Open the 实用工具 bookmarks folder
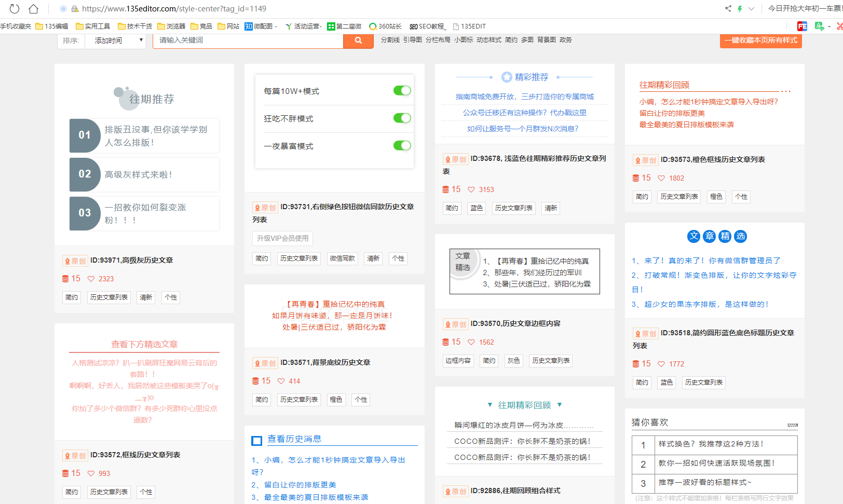The height and width of the screenshot is (504, 843). (93, 26)
